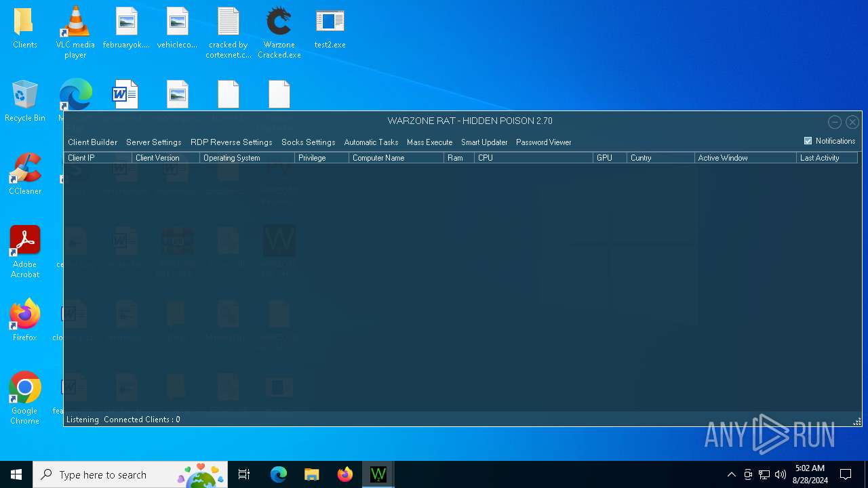The image size is (868, 488).
Task: Select Adobe Acrobat desktop shortcut
Action: (x=25, y=251)
